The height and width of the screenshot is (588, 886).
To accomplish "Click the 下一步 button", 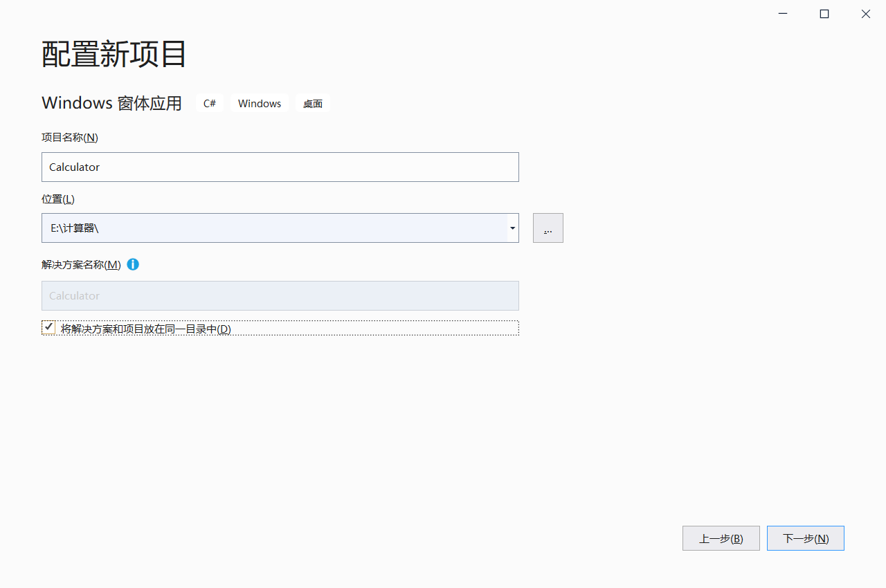I will pyautogui.click(x=805, y=538).
